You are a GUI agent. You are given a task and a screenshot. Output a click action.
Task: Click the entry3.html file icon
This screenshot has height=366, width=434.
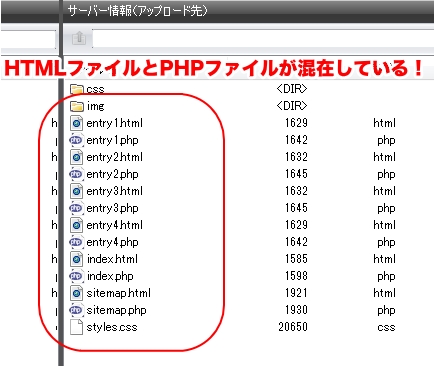point(76,191)
